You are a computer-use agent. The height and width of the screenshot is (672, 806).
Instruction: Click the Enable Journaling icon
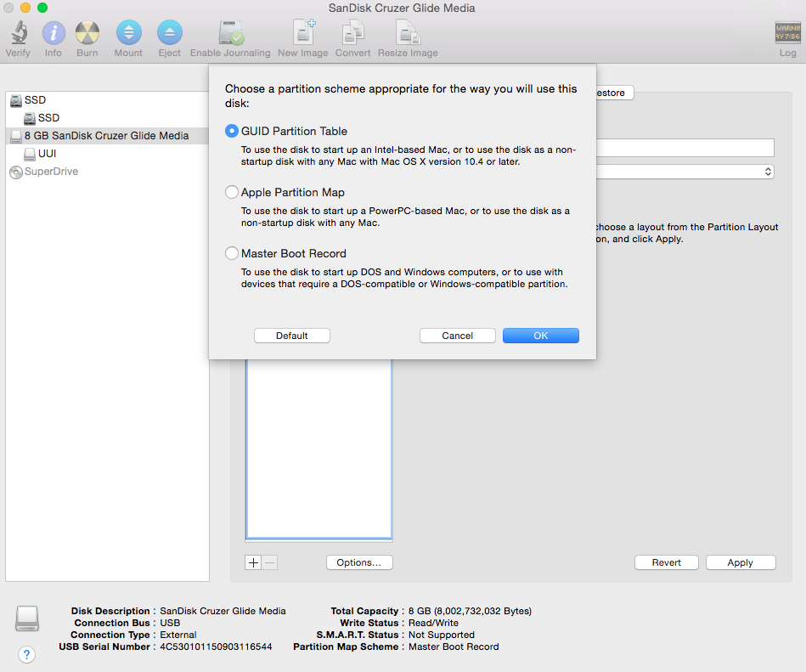[x=230, y=33]
